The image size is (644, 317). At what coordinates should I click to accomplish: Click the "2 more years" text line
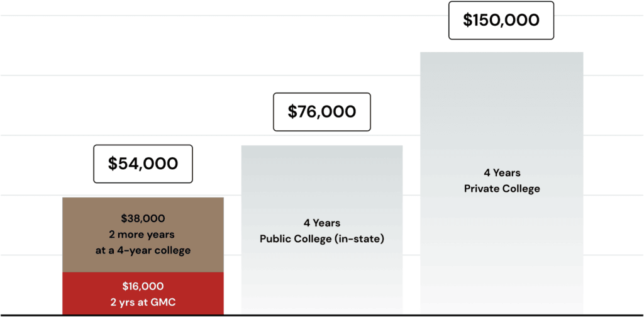pos(143,235)
